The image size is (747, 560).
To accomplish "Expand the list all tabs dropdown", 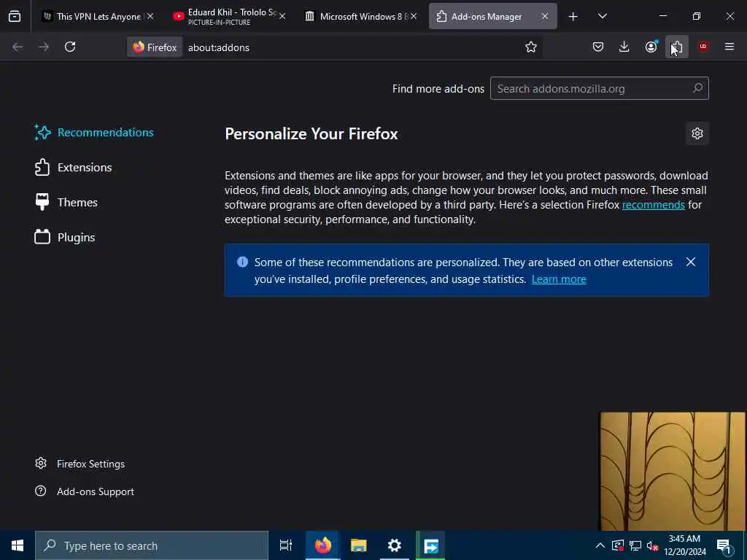I will tap(602, 16).
